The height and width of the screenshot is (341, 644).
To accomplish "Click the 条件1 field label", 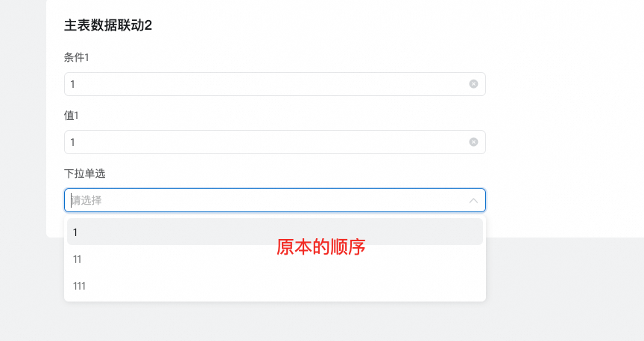I will click(77, 57).
